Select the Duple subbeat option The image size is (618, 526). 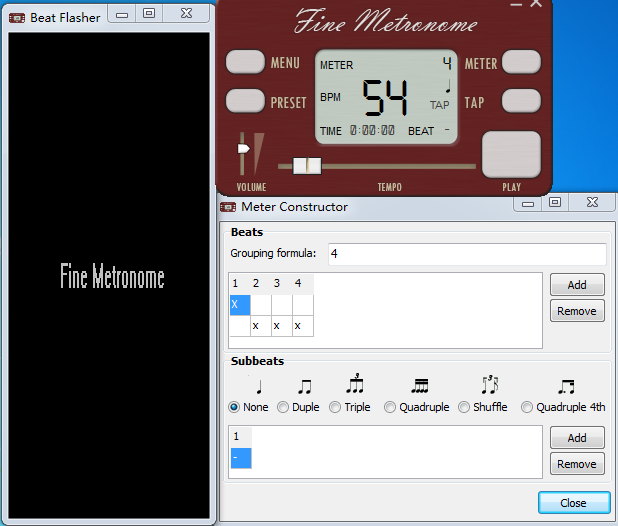coord(283,407)
